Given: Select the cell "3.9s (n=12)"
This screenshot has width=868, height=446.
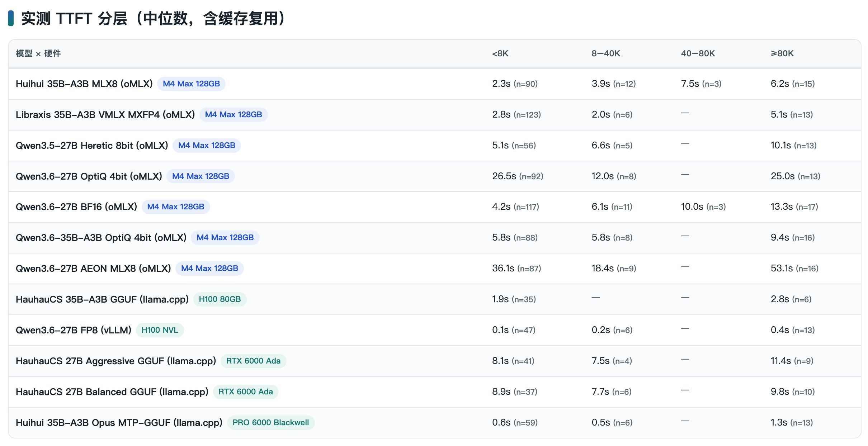Looking at the screenshot, I should [614, 84].
